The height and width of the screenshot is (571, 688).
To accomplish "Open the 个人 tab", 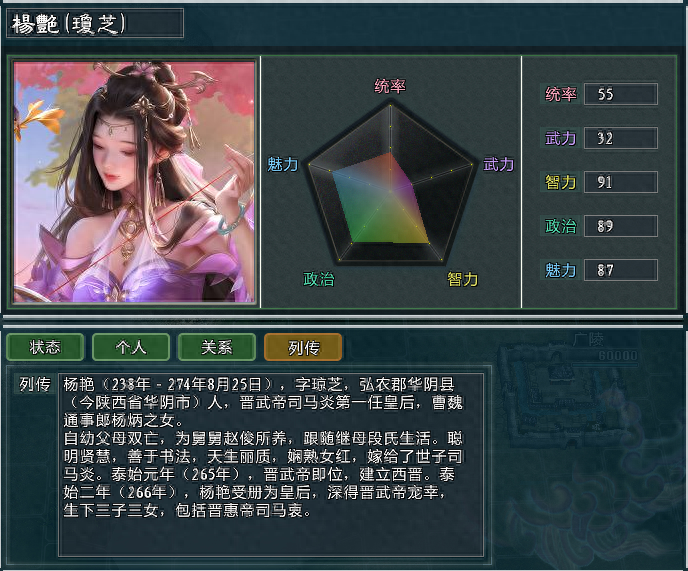I will coord(131,347).
